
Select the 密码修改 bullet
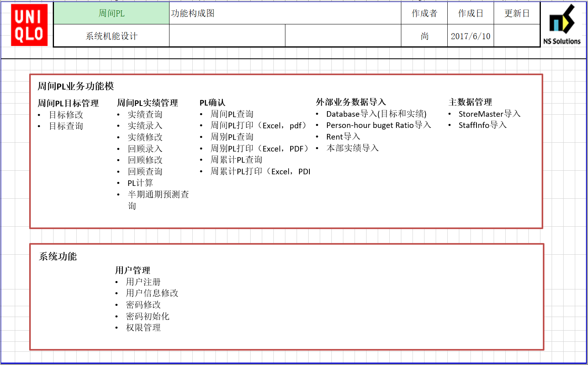pos(143,305)
